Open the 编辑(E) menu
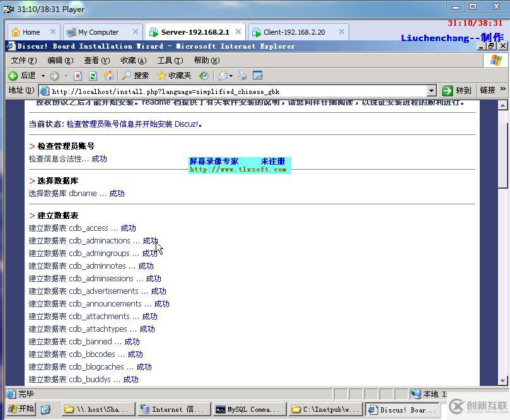 click(61, 61)
